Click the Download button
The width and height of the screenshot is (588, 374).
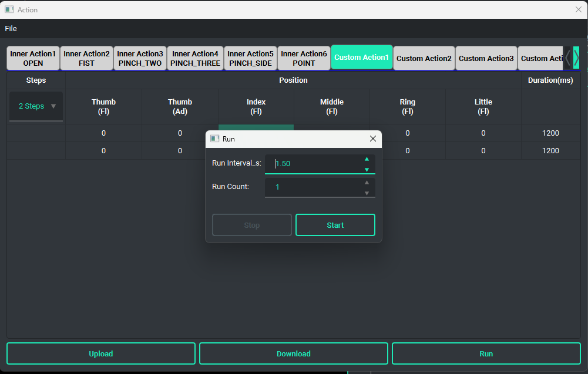pyautogui.click(x=294, y=353)
